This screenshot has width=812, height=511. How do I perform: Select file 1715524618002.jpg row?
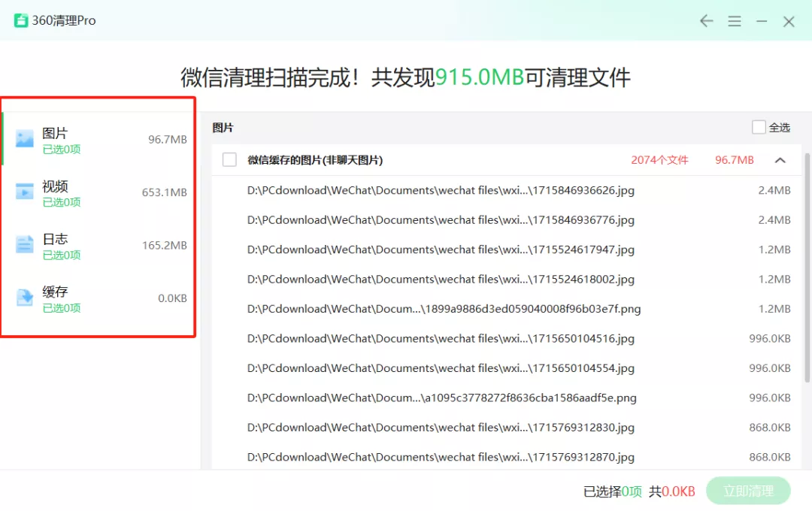click(507, 279)
